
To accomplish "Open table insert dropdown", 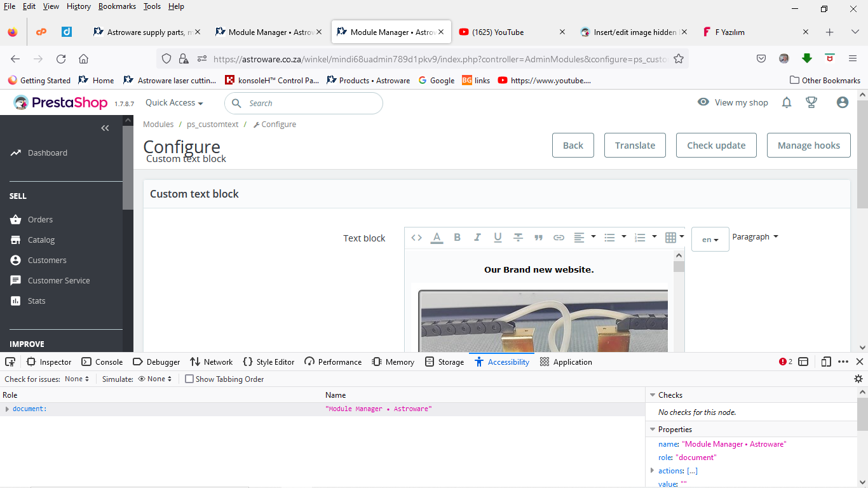I will (674, 238).
